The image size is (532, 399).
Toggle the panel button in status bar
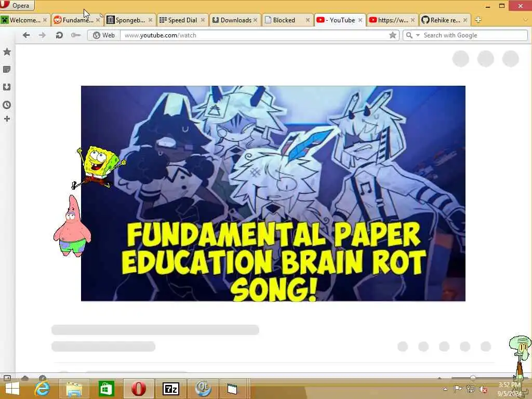pos(7,378)
